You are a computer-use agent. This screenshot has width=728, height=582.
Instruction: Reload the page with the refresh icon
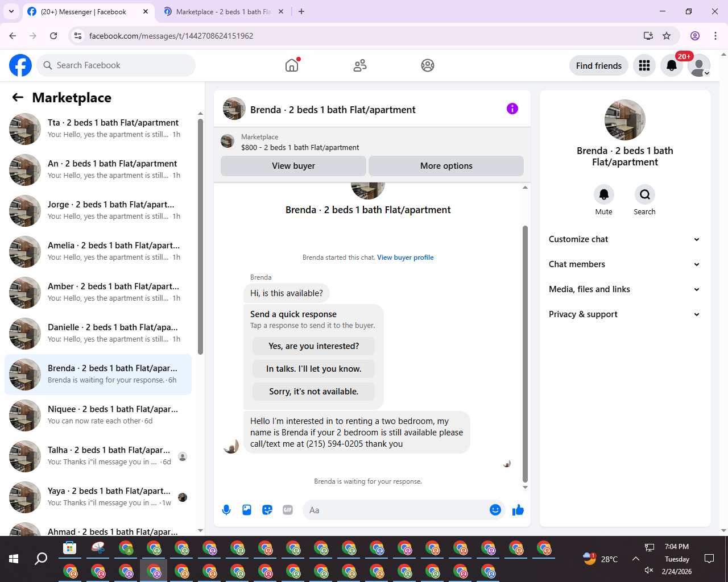tap(53, 36)
